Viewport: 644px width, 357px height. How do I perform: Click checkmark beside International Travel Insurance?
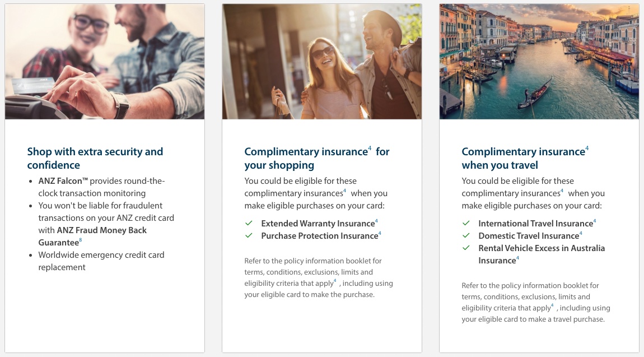(x=466, y=224)
